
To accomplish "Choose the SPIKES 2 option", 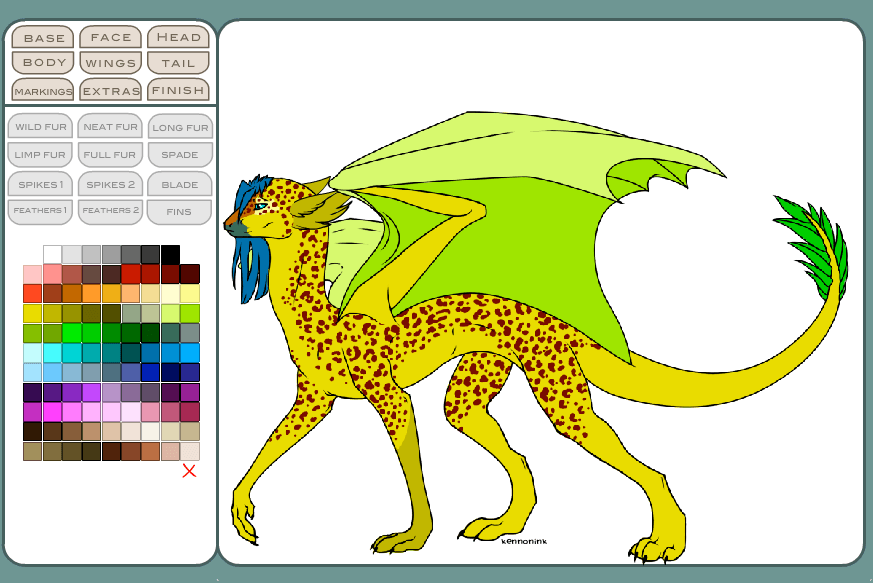I will (110, 184).
